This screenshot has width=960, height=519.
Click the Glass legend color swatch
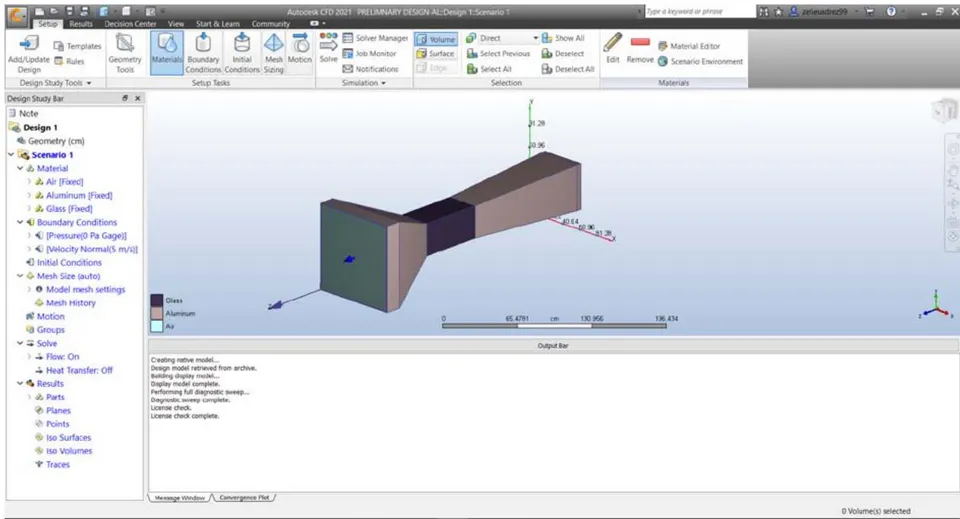(157, 301)
